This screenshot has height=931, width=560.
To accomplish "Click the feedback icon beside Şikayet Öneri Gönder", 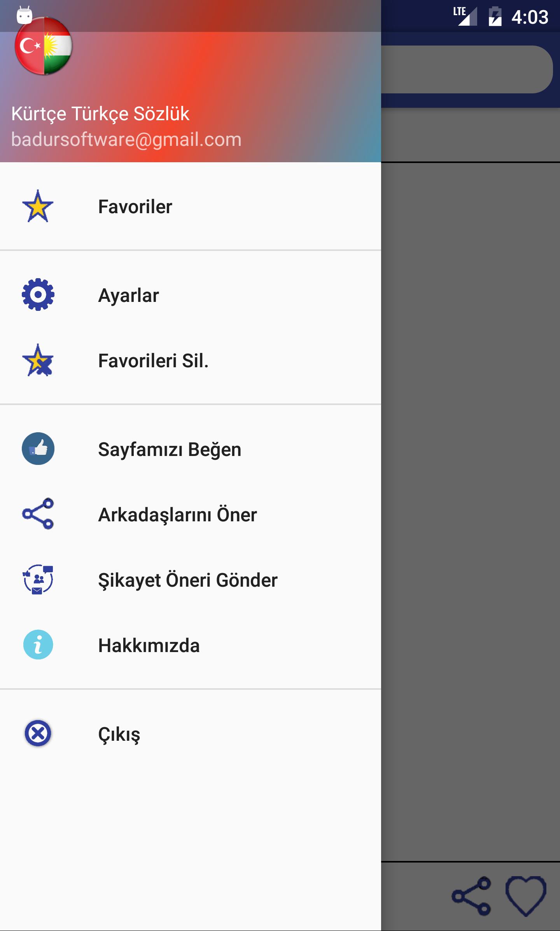I will click(38, 579).
